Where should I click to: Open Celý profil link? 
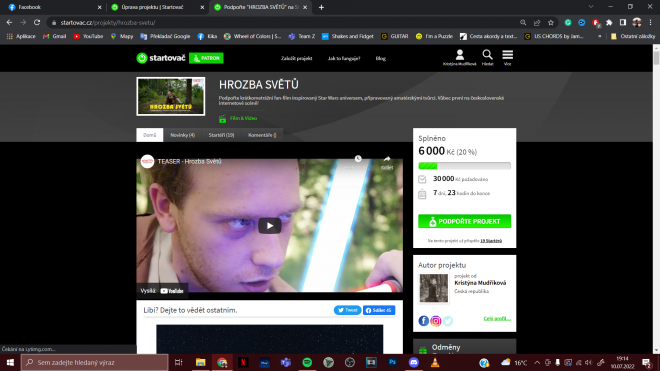pos(497,319)
